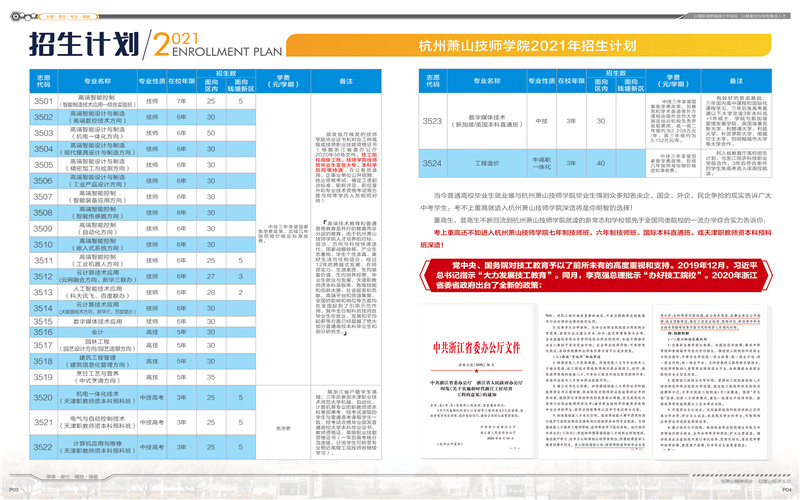800x500 pixels.
Task: Select code 3517 cell
Action: tap(43, 345)
